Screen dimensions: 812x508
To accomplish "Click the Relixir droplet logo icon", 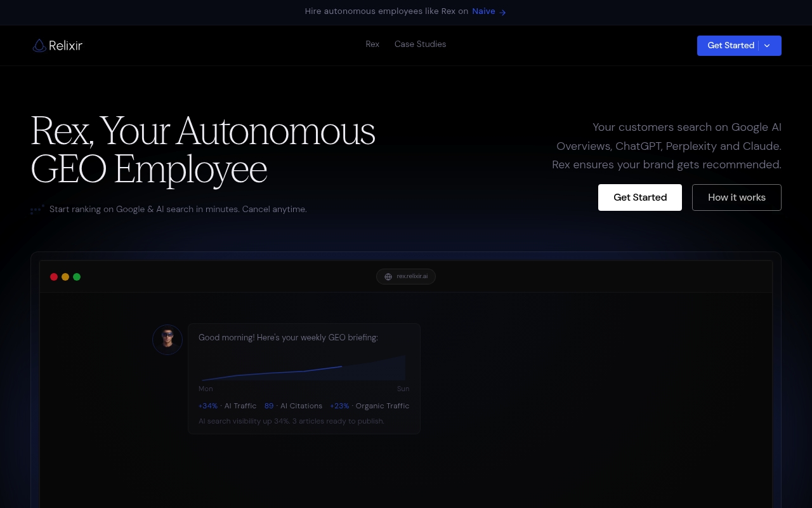I will click(x=39, y=45).
